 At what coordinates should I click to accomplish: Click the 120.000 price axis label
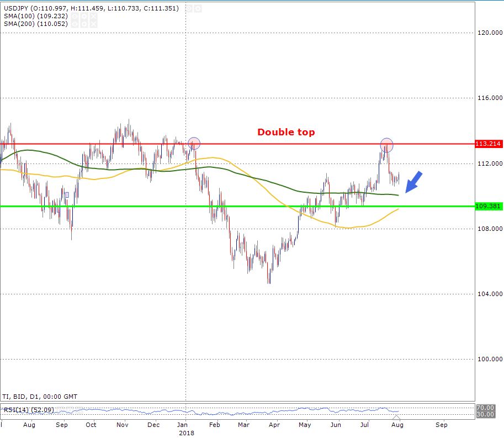[x=490, y=33]
